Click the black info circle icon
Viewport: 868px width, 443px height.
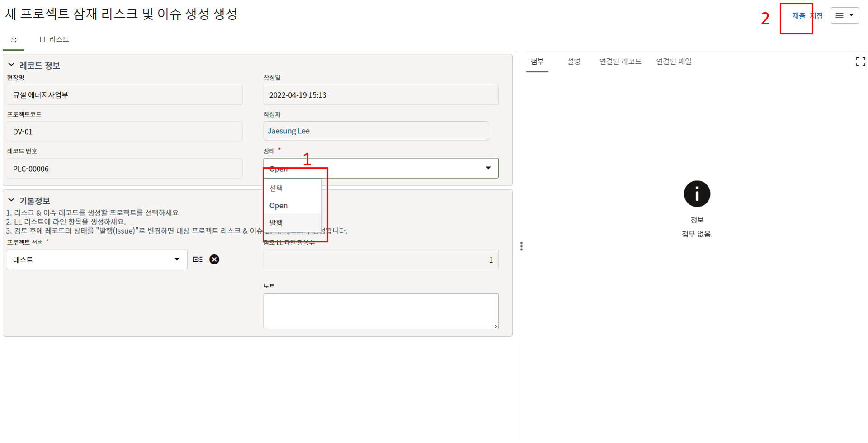tap(697, 194)
